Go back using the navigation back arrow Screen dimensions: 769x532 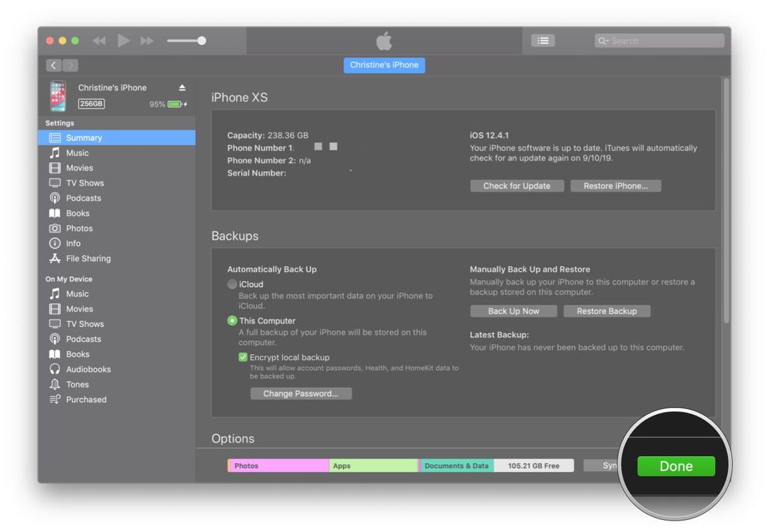[x=53, y=65]
